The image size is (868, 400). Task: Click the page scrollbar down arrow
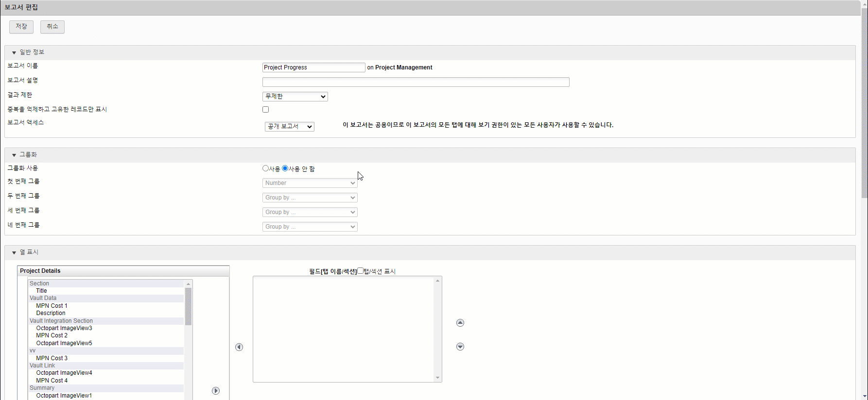865,397
